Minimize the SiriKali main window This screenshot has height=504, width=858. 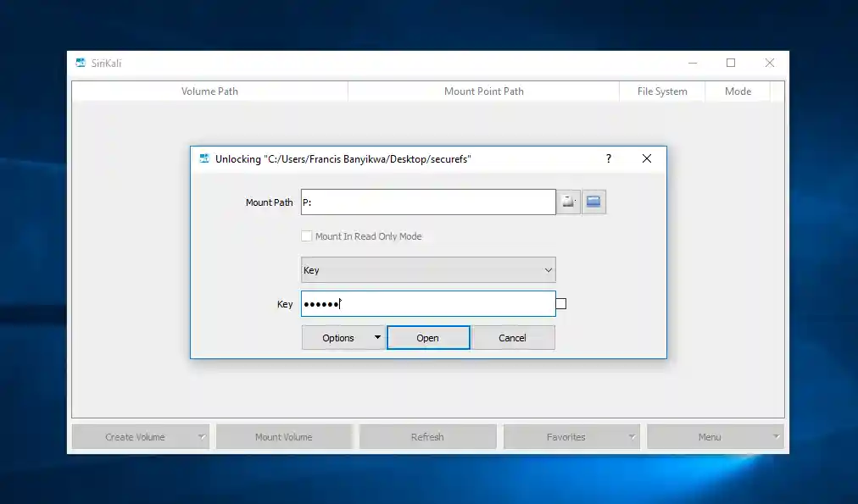click(x=692, y=63)
